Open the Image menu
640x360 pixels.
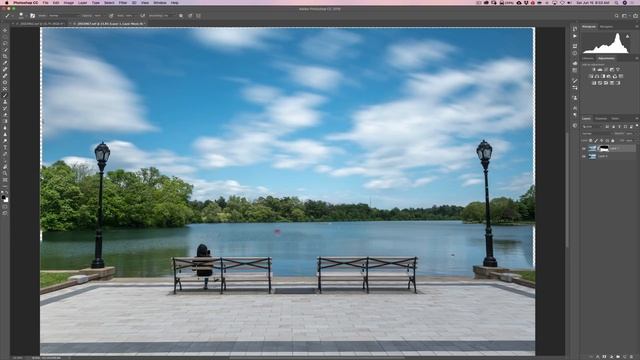[69, 2]
